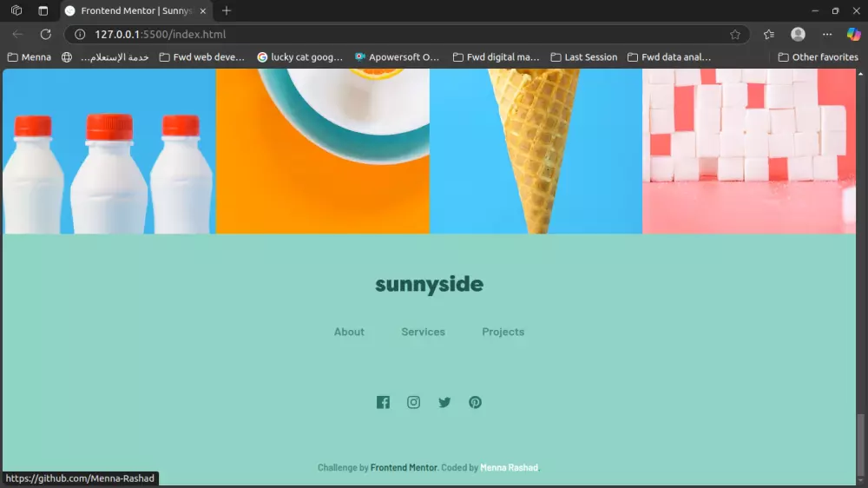Open the browser profile avatar
Screen dimensions: 868x488
798,35
